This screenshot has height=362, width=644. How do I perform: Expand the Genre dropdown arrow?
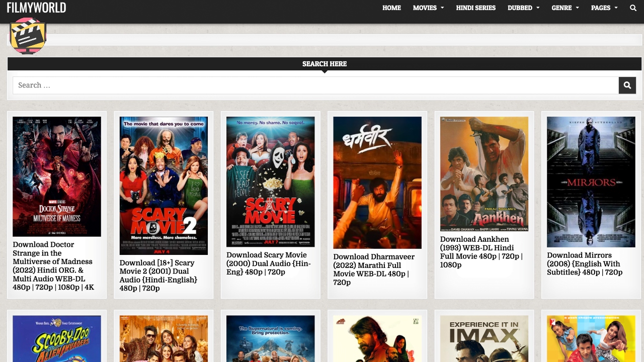click(577, 8)
